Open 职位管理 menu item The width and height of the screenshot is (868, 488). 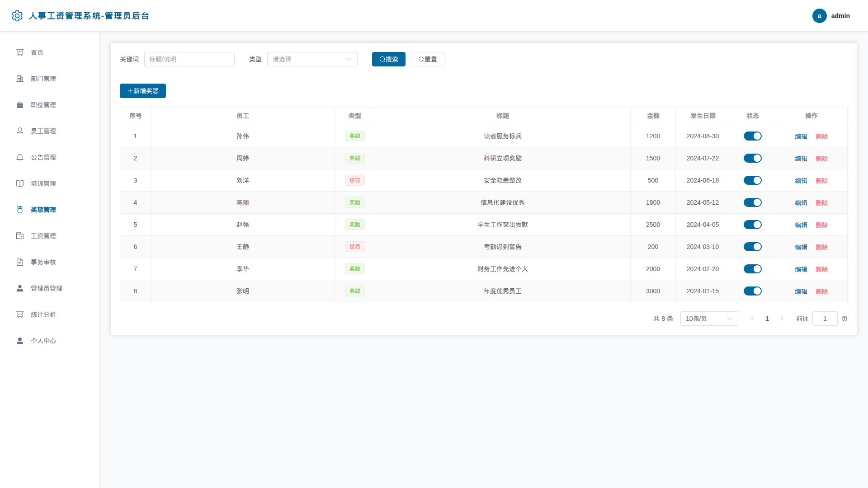50,105
